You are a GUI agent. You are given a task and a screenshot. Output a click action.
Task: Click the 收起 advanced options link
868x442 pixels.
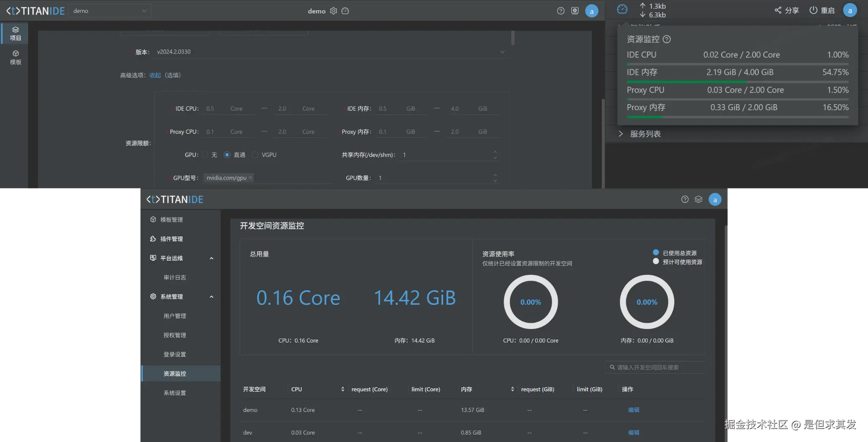(155, 75)
